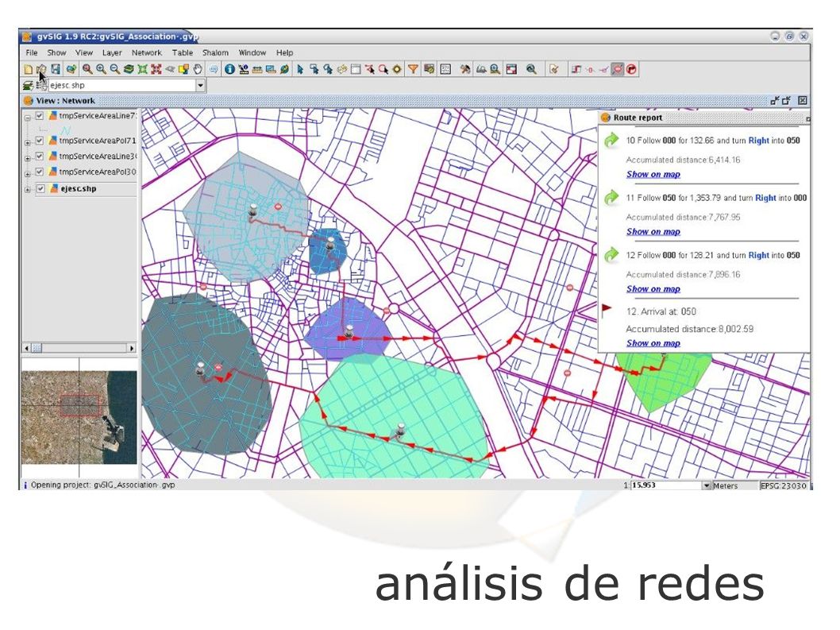This screenshot has height=630, width=840.
Task: Click the Save project floppy icon
Action: click(x=56, y=69)
